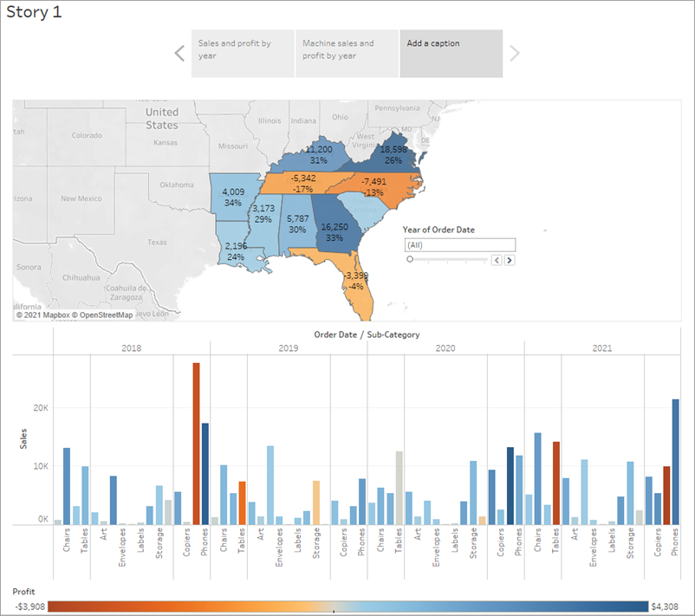This screenshot has width=695, height=616.
Task: Click the tall red 2018 Copiers bar
Action: click(196, 442)
